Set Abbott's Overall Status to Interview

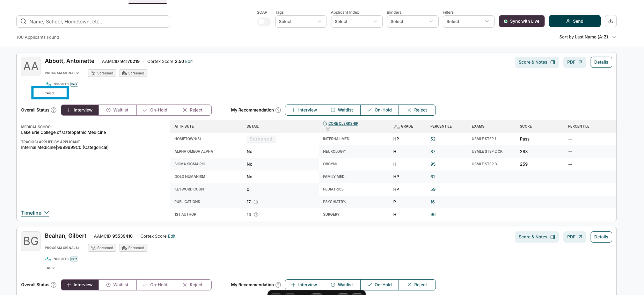(x=80, y=110)
